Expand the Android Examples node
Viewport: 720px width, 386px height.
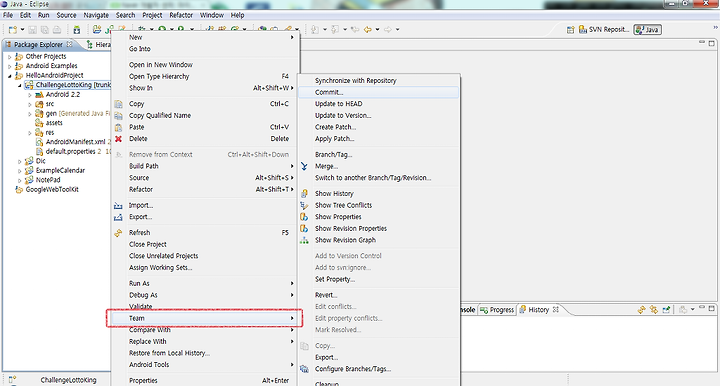click(10, 66)
